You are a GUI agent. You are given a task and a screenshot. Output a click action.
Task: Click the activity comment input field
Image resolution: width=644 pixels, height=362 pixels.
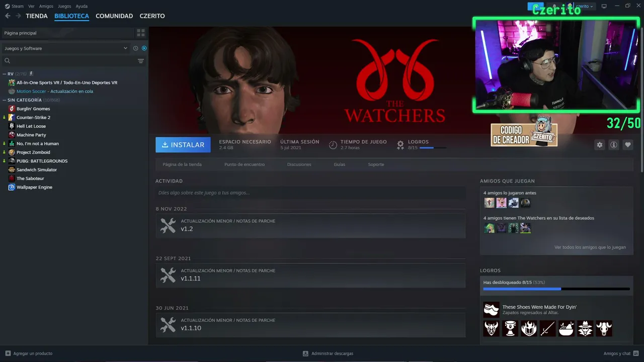[x=310, y=193]
